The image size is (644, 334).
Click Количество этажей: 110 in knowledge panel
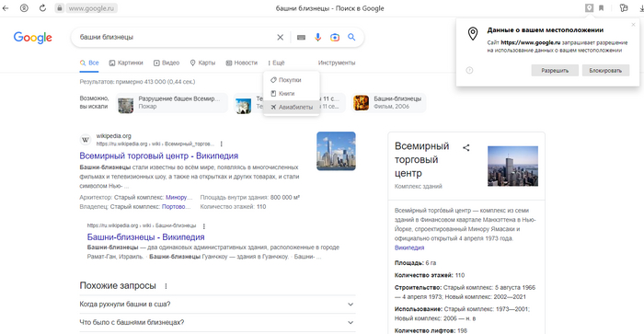coord(430,275)
